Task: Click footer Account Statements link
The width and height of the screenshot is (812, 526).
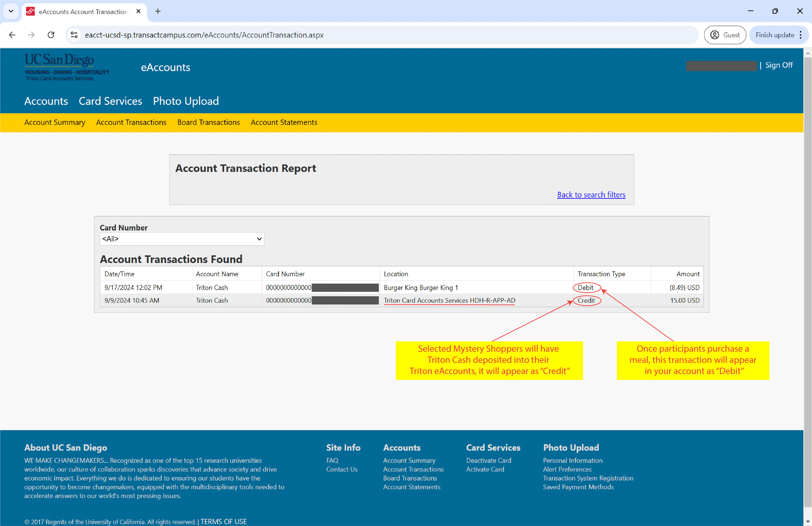Action: point(411,487)
